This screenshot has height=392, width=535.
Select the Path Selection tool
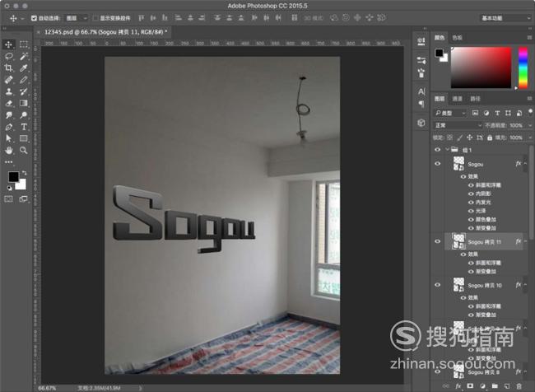click(x=8, y=138)
